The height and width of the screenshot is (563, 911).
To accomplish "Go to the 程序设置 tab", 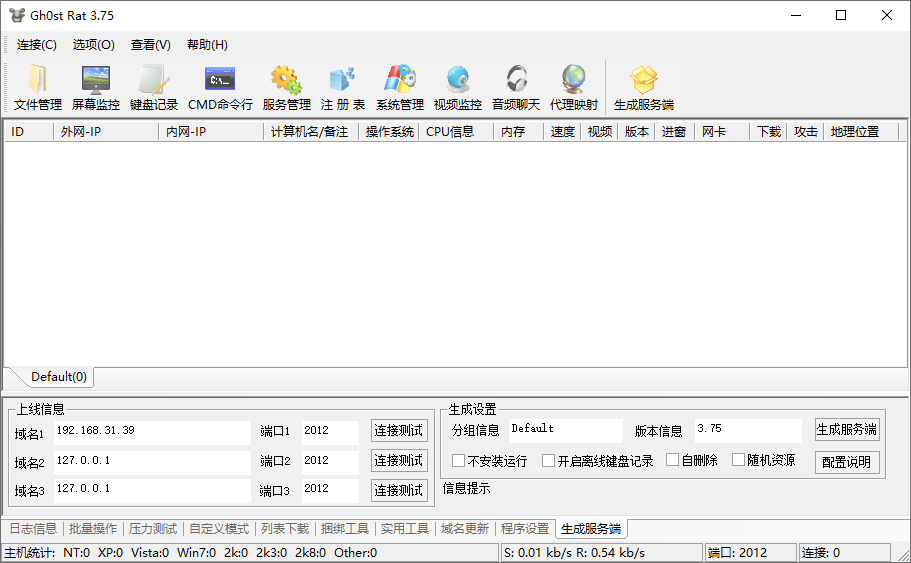I will tap(525, 529).
